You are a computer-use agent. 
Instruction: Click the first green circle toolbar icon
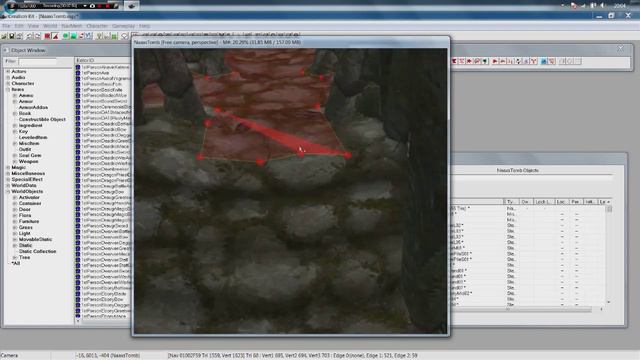(x=65, y=36)
